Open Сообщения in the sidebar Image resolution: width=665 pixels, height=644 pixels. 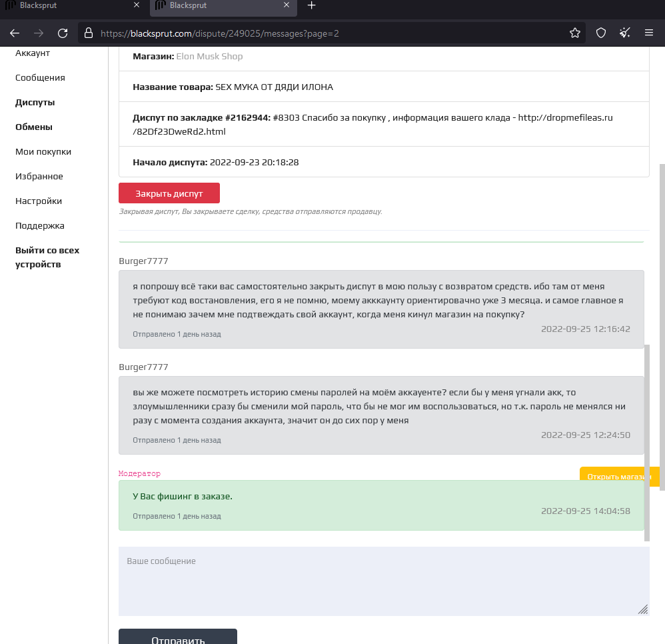click(40, 77)
